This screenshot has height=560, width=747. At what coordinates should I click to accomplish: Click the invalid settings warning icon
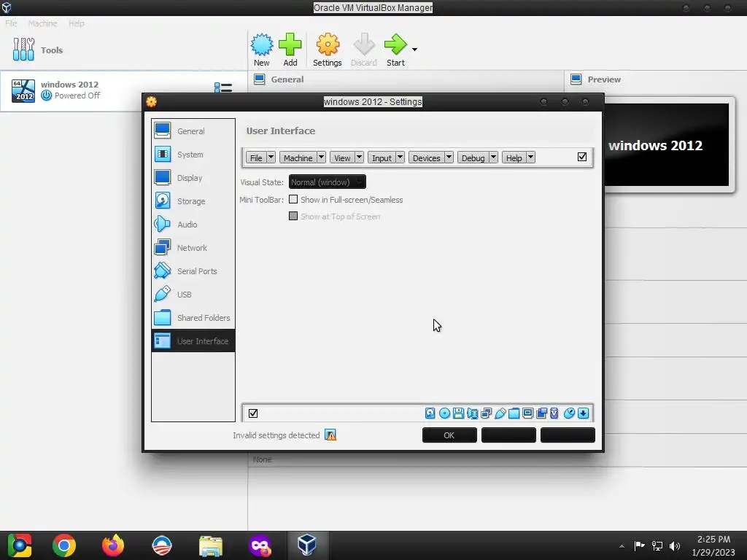point(330,435)
